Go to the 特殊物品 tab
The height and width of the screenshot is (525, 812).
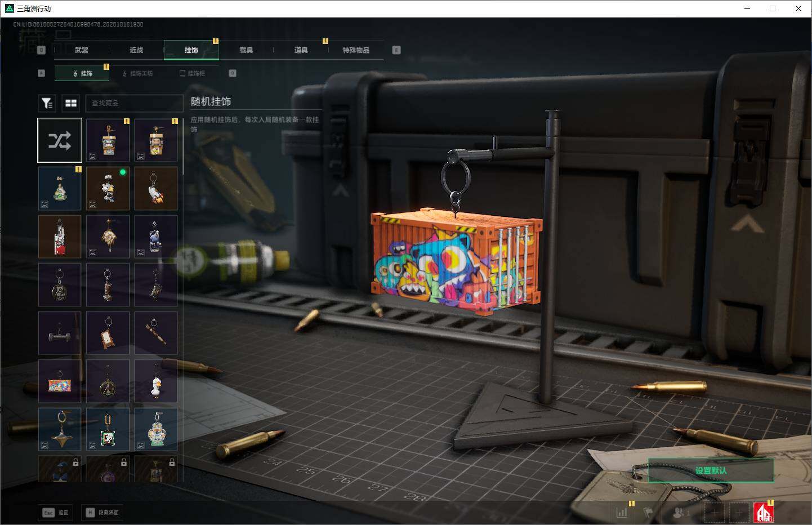(356, 50)
